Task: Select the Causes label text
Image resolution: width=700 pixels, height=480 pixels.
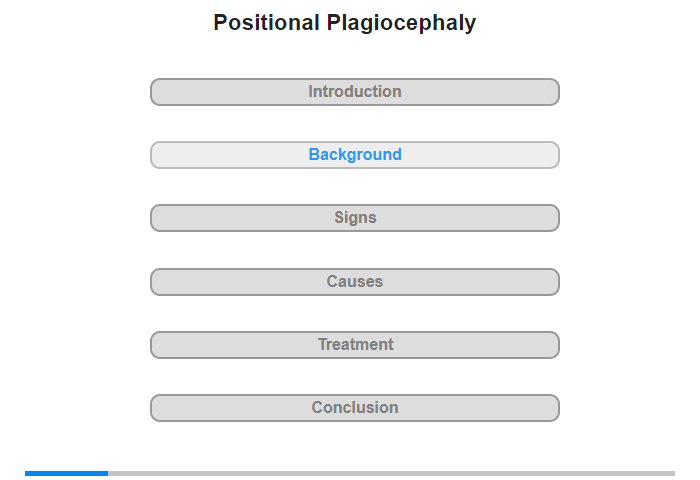Action: pos(355,282)
